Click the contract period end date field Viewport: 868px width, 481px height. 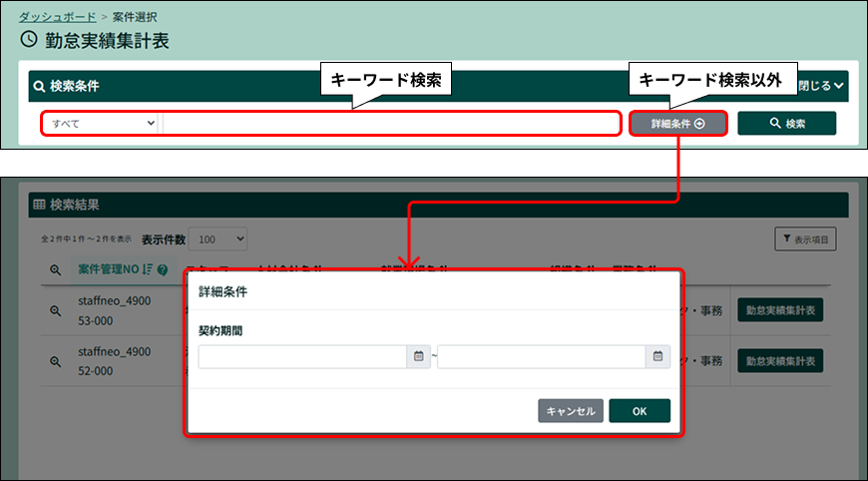[542, 356]
